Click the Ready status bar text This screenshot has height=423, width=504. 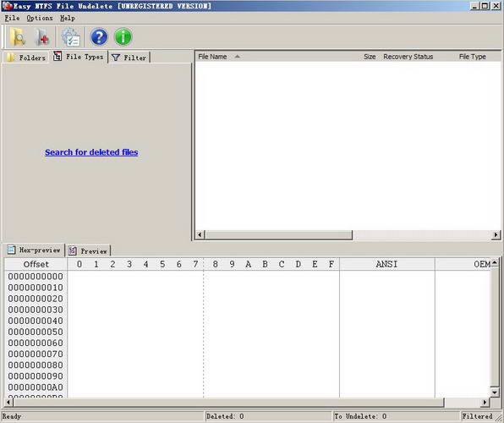point(12,416)
